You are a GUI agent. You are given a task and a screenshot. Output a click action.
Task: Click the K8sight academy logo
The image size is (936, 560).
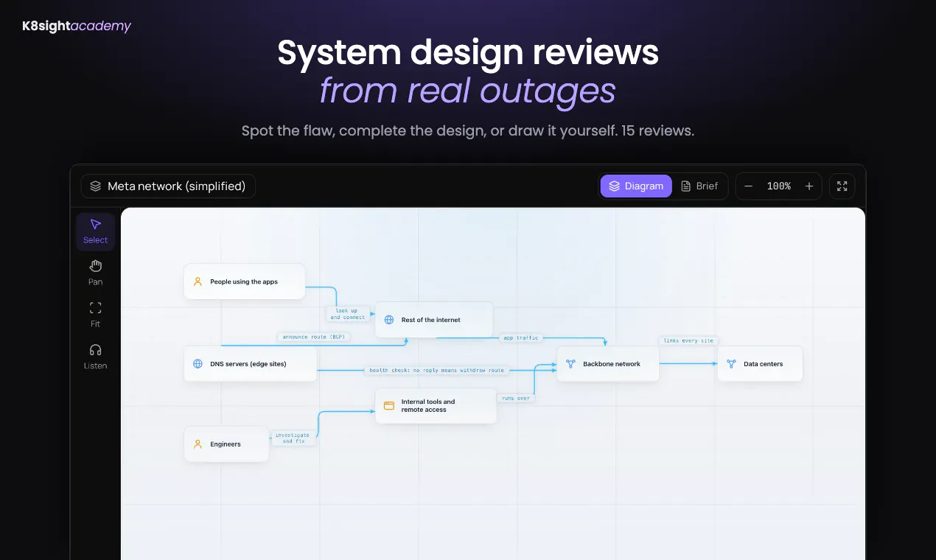point(77,27)
